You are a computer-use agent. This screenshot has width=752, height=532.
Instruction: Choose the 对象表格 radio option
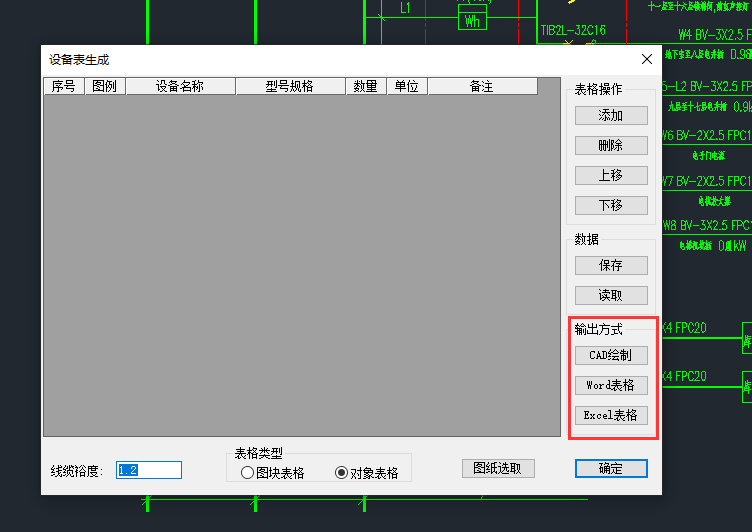(x=341, y=473)
